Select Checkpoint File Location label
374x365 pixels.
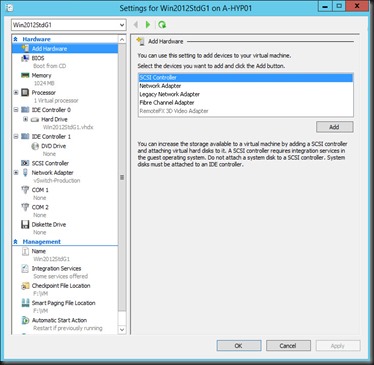tap(61, 286)
